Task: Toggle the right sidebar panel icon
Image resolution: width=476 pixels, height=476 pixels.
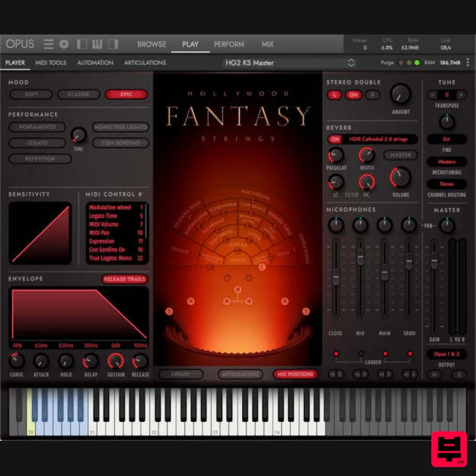Action: (113, 44)
